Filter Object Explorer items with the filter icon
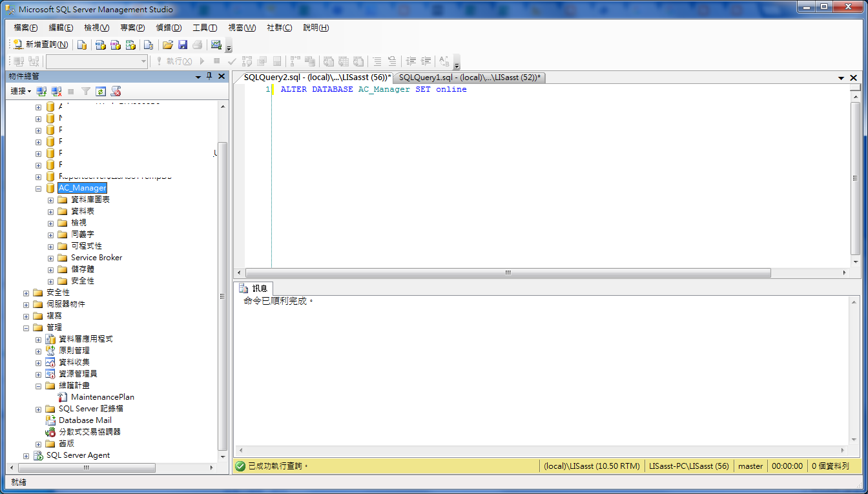The width and height of the screenshot is (868, 494). (85, 91)
